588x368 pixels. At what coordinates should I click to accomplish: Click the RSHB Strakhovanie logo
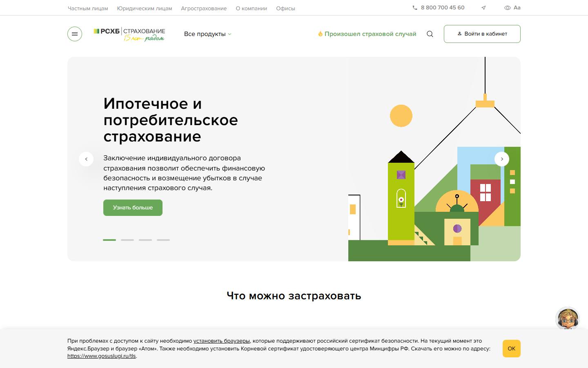[129, 34]
